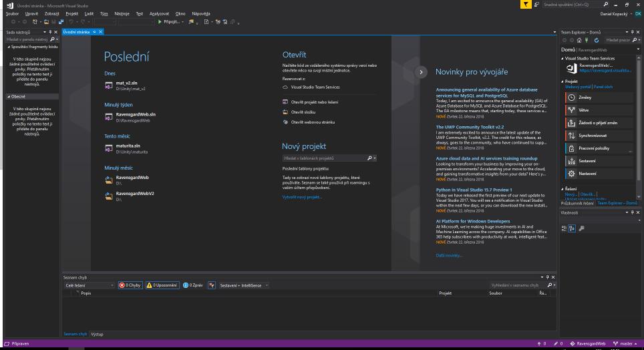Click the open file toolbar icon
This screenshot has width=644, height=350.
46,22
